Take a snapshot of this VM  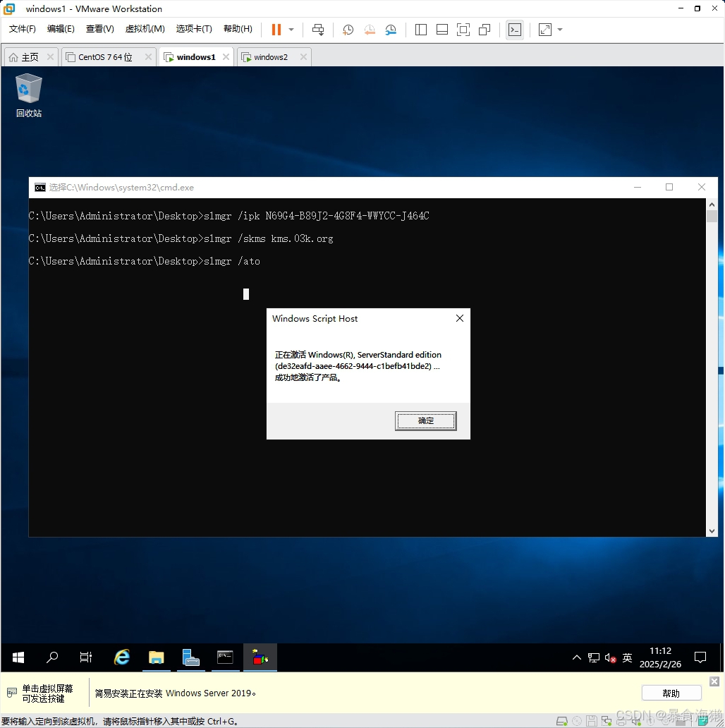348,30
